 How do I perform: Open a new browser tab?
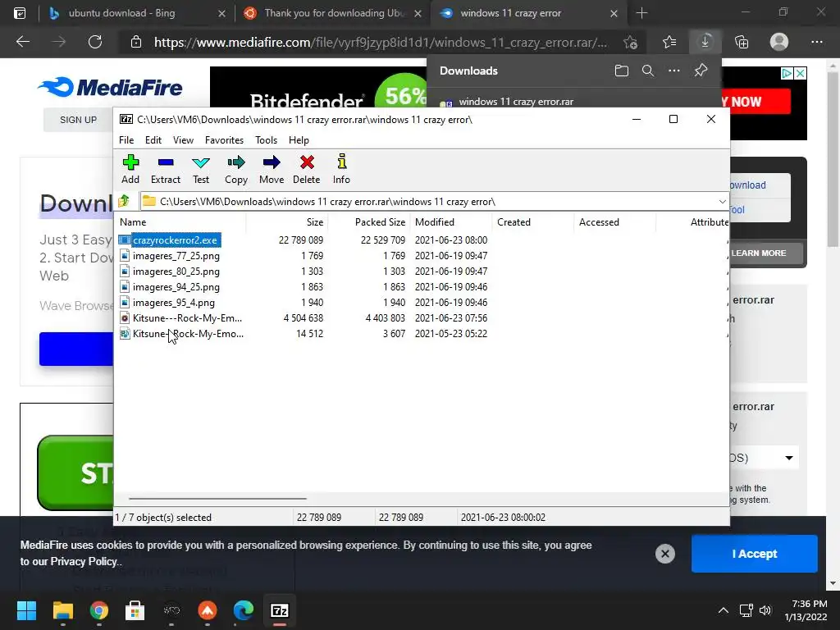pyautogui.click(x=641, y=13)
